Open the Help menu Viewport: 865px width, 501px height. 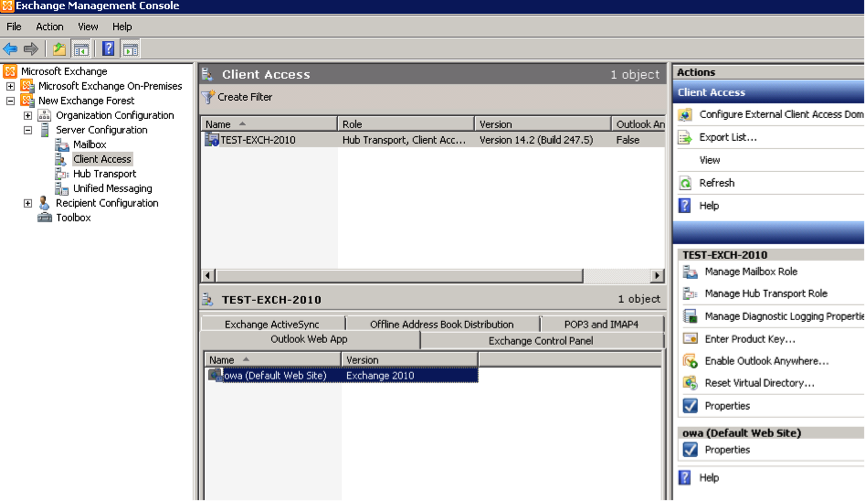(122, 26)
